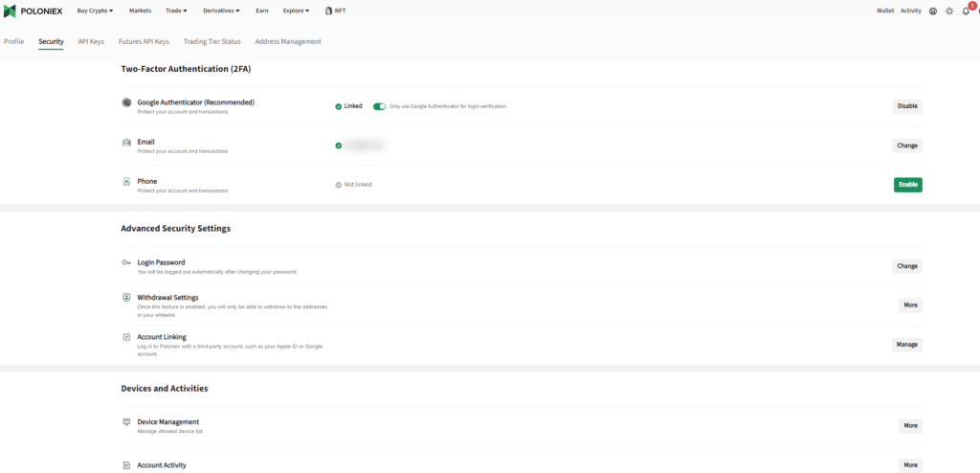Click the Device Management monitor icon

click(126, 422)
